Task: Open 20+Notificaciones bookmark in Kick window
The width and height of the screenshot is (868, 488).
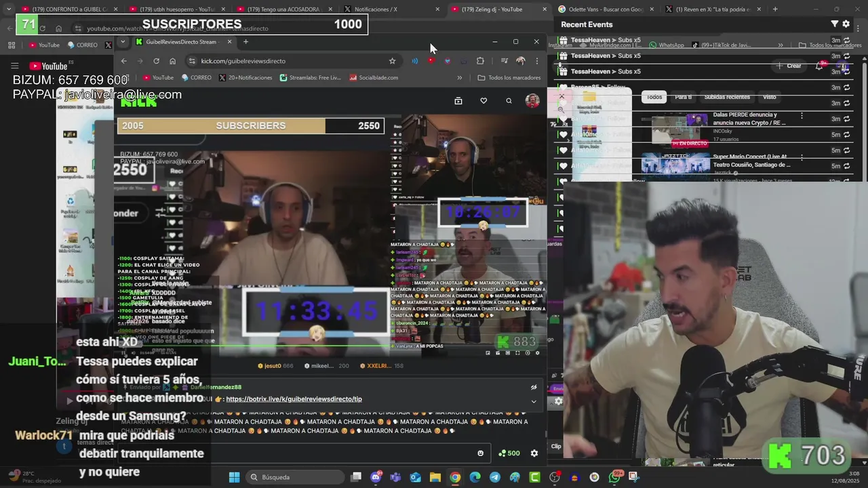Action: (245, 78)
